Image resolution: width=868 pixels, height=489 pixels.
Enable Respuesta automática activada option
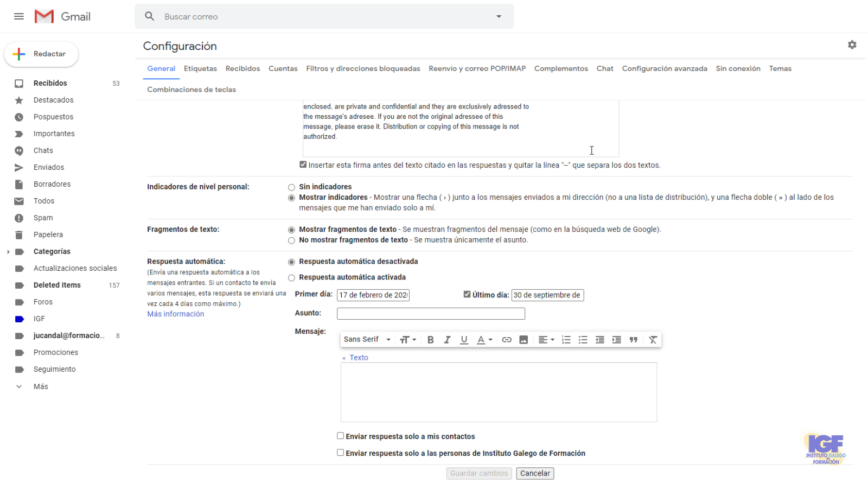pyautogui.click(x=292, y=278)
